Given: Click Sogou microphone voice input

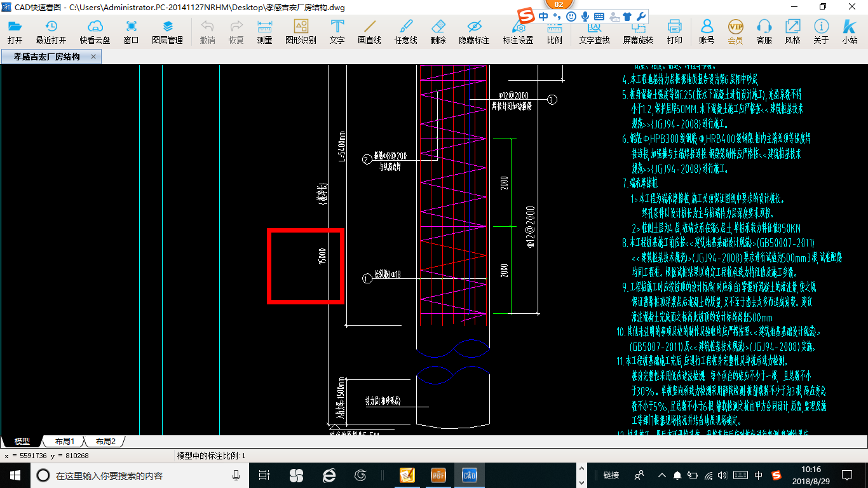Looking at the screenshot, I should pyautogui.click(x=585, y=16).
